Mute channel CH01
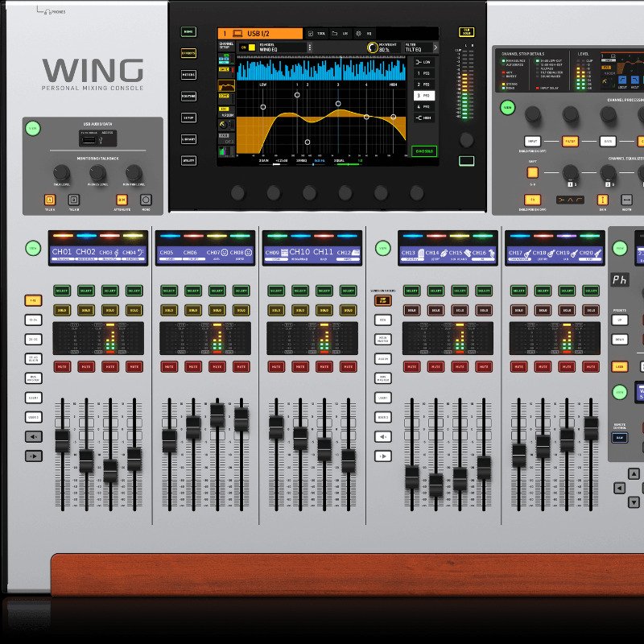Screen dimensions: 644x644 (62, 366)
